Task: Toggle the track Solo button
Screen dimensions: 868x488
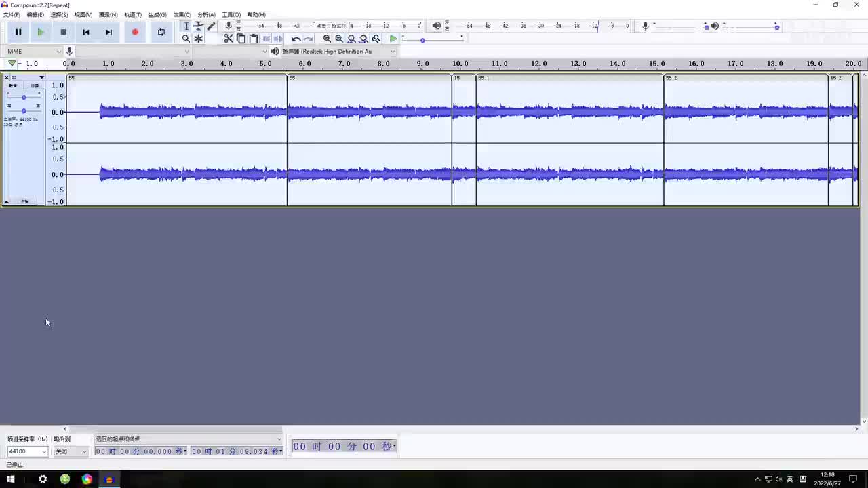Action: click(35, 86)
